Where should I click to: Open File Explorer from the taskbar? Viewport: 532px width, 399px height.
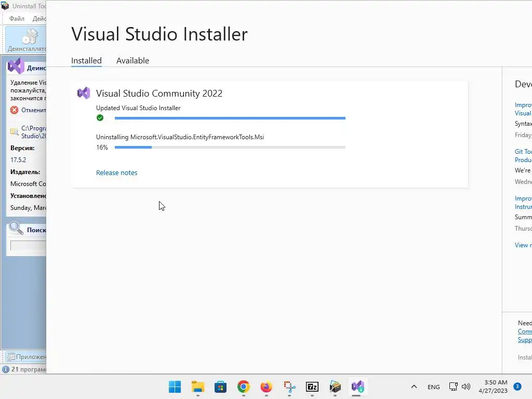pyautogui.click(x=198, y=387)
